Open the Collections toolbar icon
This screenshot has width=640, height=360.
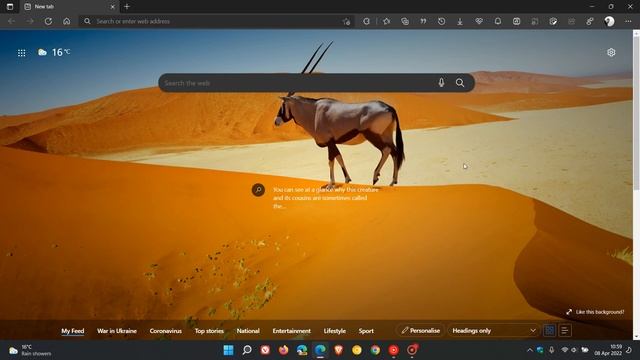pyautogui.click(x=405, y=21)
